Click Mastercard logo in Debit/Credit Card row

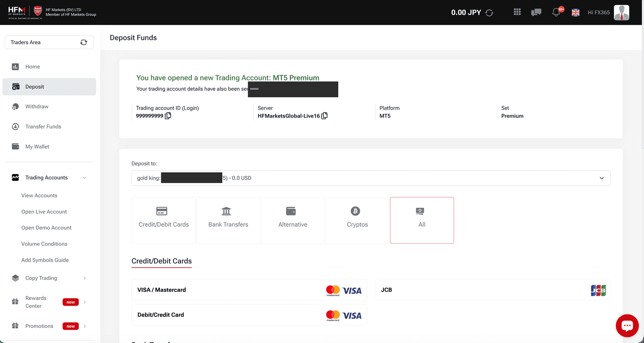(333, 316)
